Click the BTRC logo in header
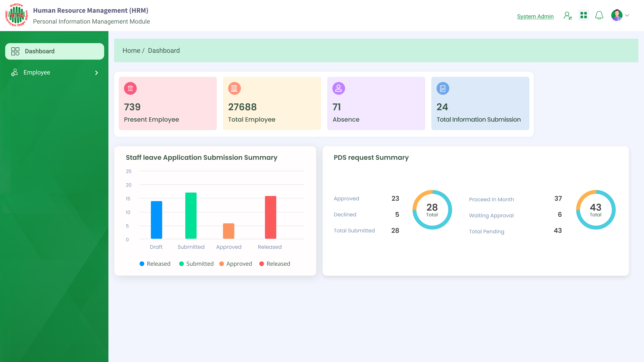Image resolution: width=644 pixels, height=362 pixels. tap(17, 15)
